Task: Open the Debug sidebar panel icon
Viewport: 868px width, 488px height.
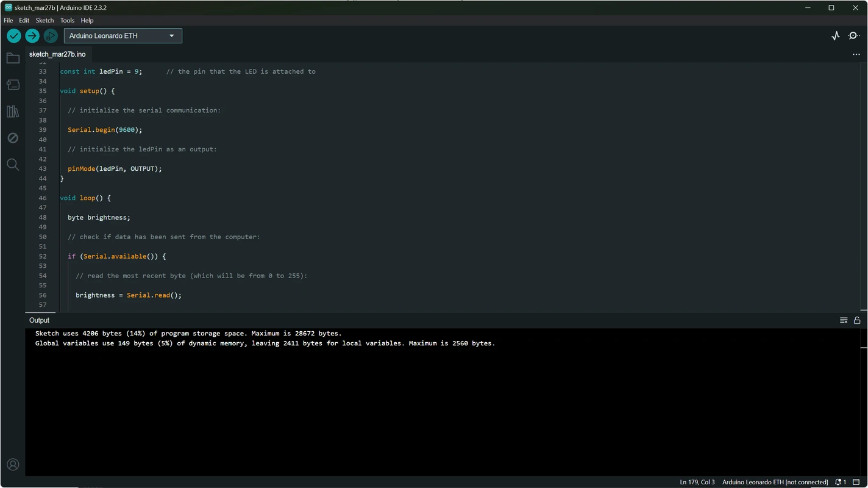Action: pyautogui.click(x=13, y=138)
